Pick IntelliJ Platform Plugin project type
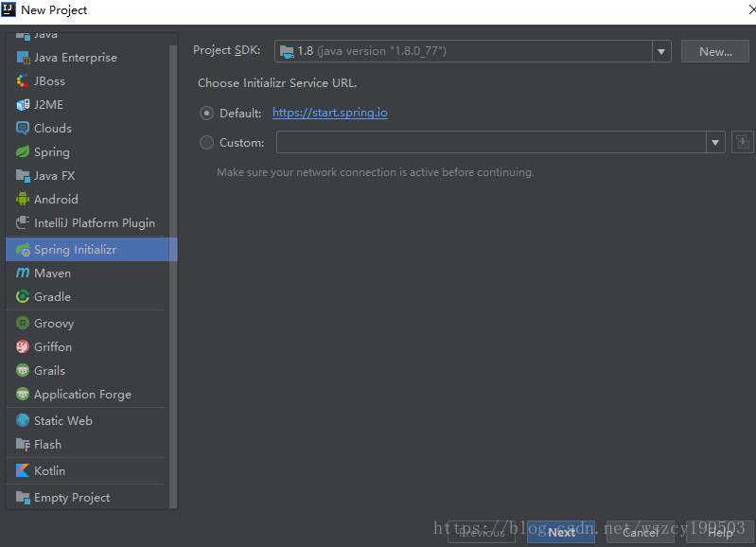 88,222
